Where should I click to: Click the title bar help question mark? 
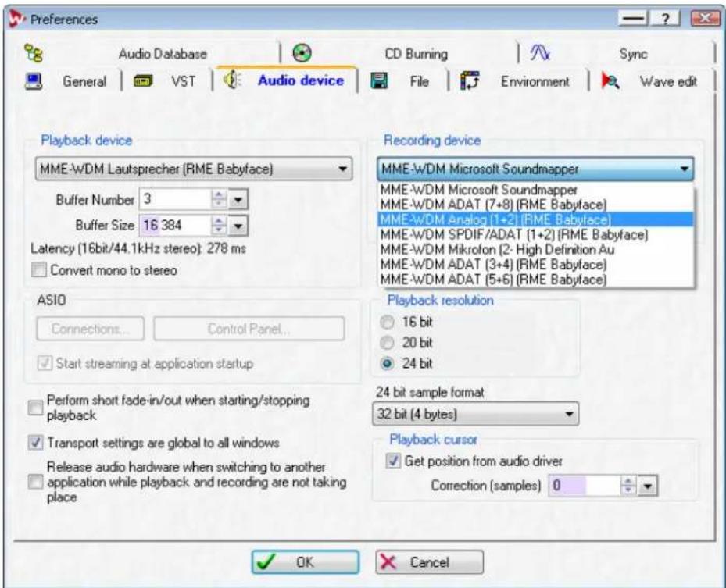[x=665, y=19]
